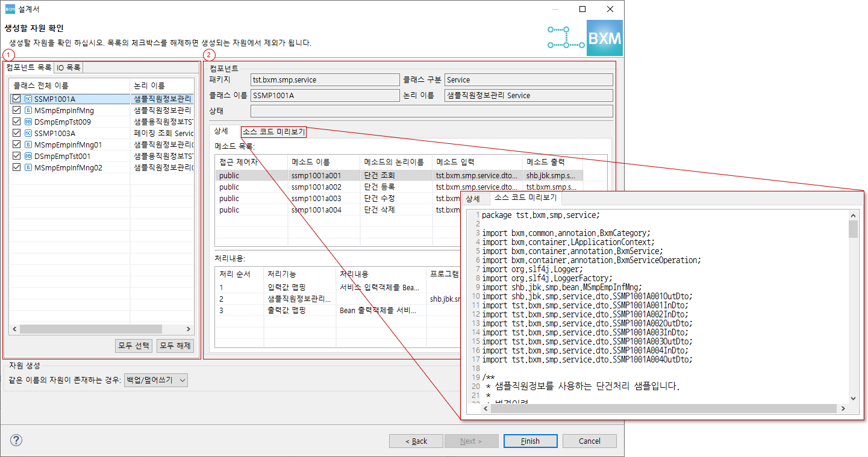868x457 pixels.
Task: Click the SC icon next to SSMP1003A
Action: [x=28, y=133]
